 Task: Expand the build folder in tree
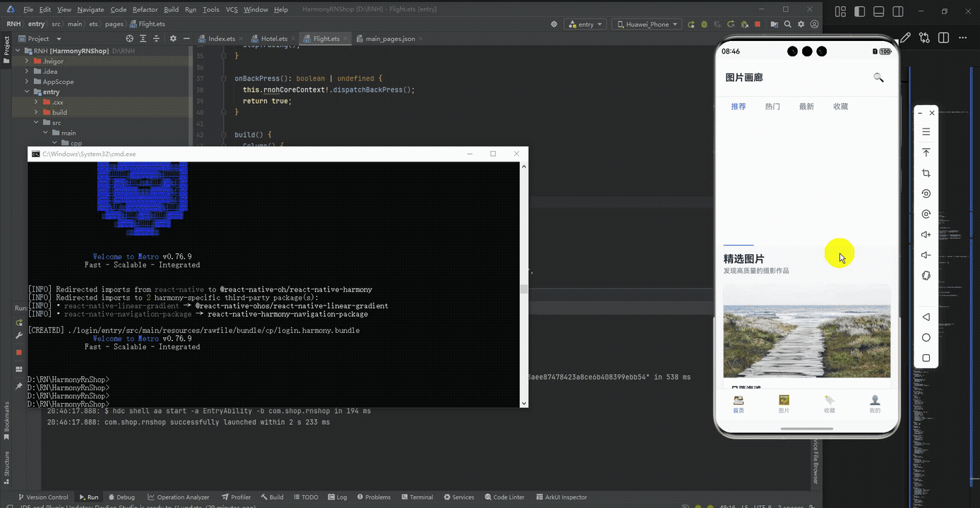point(37,112)
